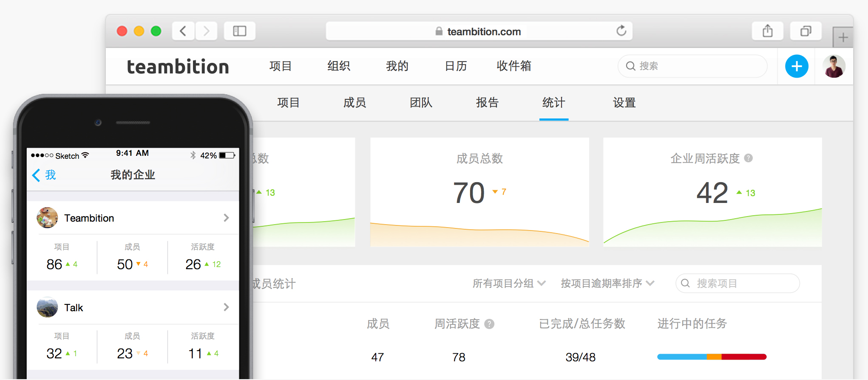Screen dimensions: 868x380
Task: Open 项目 in top navigation
Action: (281, 66)
